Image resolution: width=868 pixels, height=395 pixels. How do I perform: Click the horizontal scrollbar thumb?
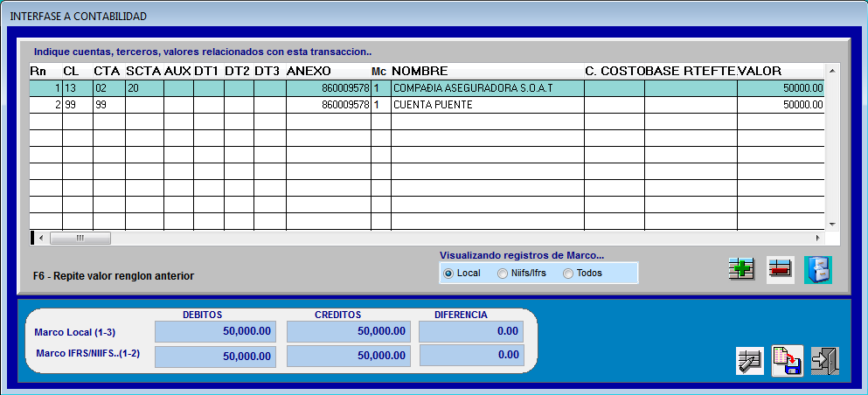pyautogui.click(x=80, y=238)
